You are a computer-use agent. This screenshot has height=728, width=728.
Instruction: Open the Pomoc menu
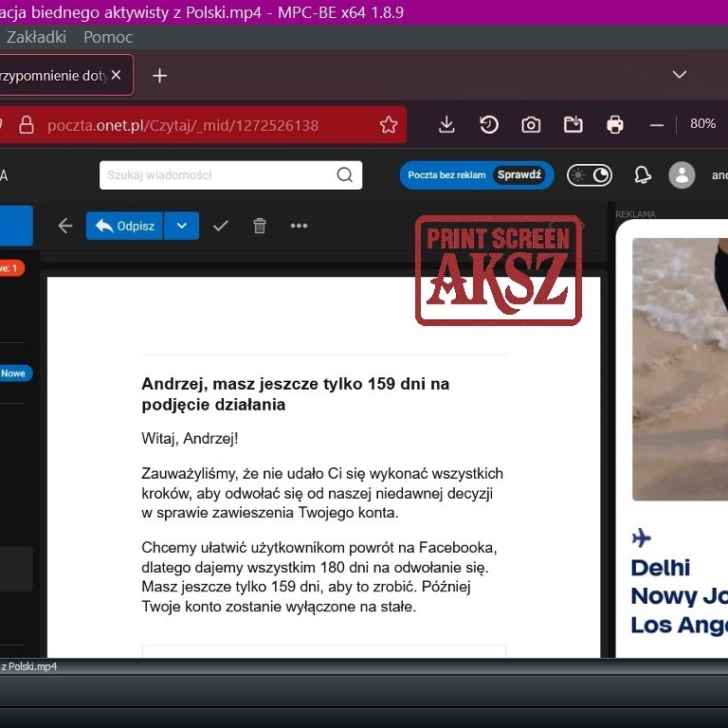coord(108,37)
